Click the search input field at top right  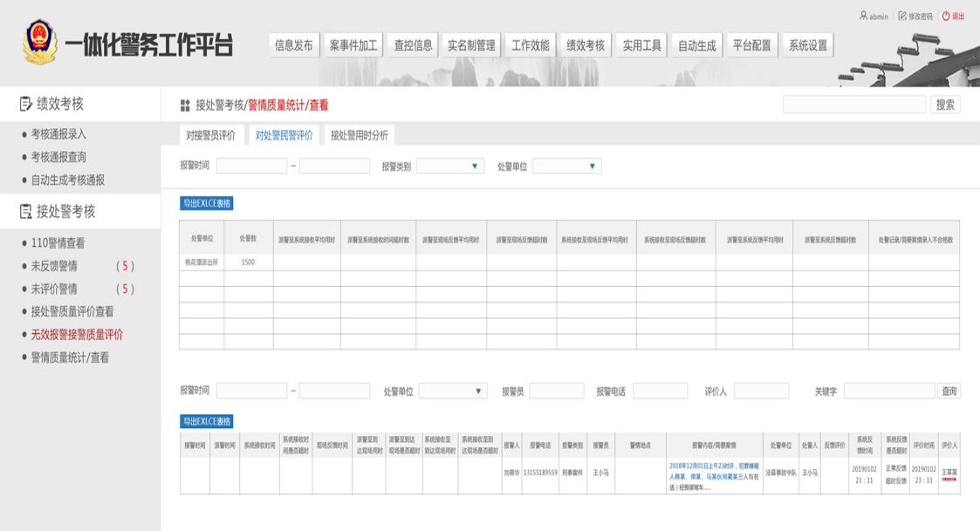coord(853,105)
